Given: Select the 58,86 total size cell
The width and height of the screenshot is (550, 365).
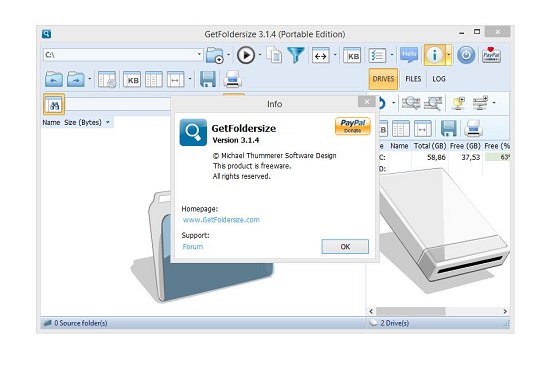Looking at the screenshot, I should (436, 157).
